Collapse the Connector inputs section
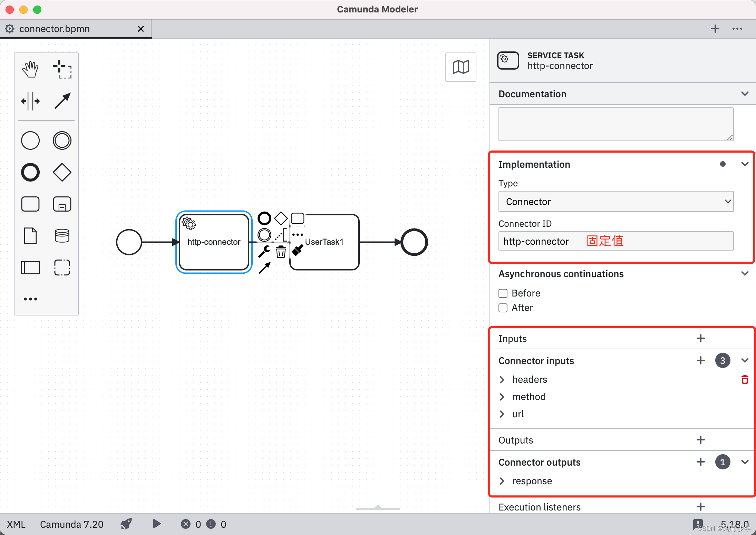The height and width of the screenshot is (535, 756). pos(745,361)
